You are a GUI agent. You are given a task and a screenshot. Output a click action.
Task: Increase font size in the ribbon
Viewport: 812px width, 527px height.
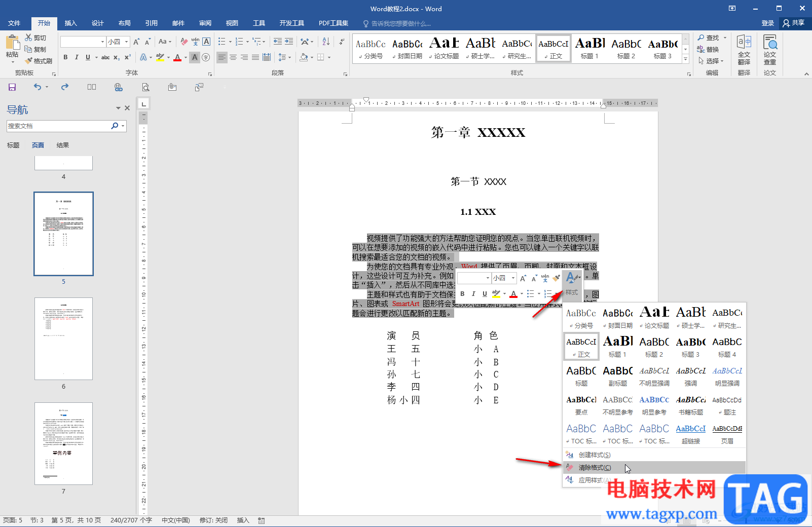click(x=136, y=42)
